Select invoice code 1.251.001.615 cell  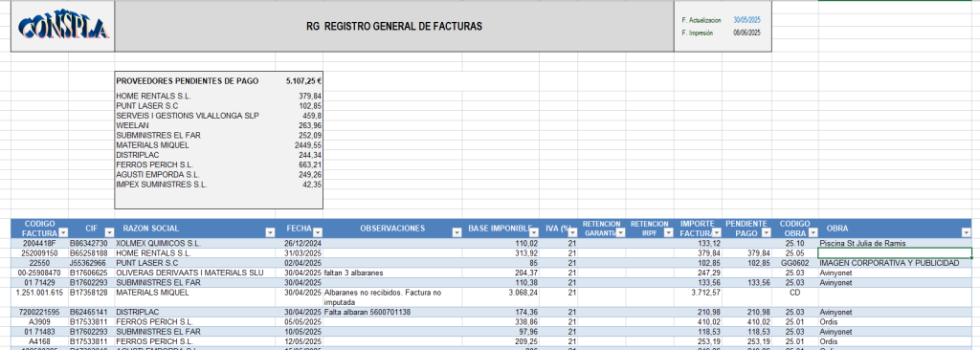coord(39,296)
